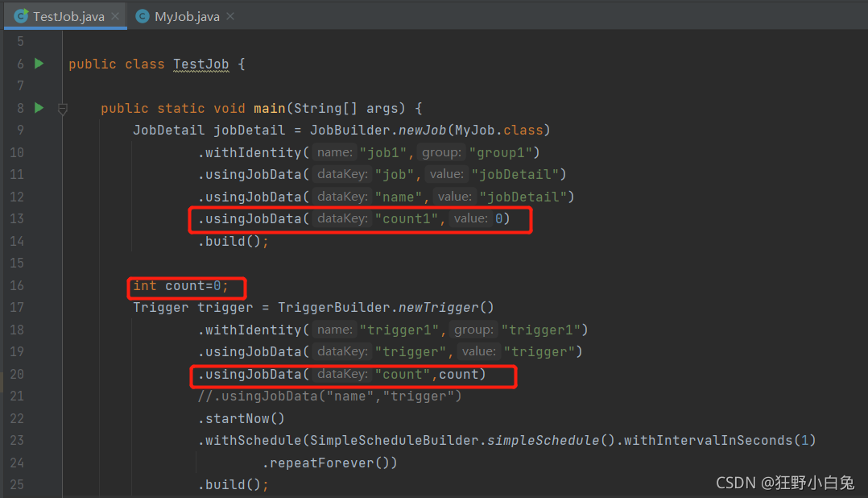Click the MyJob.java file type icon

coord(143,16)
